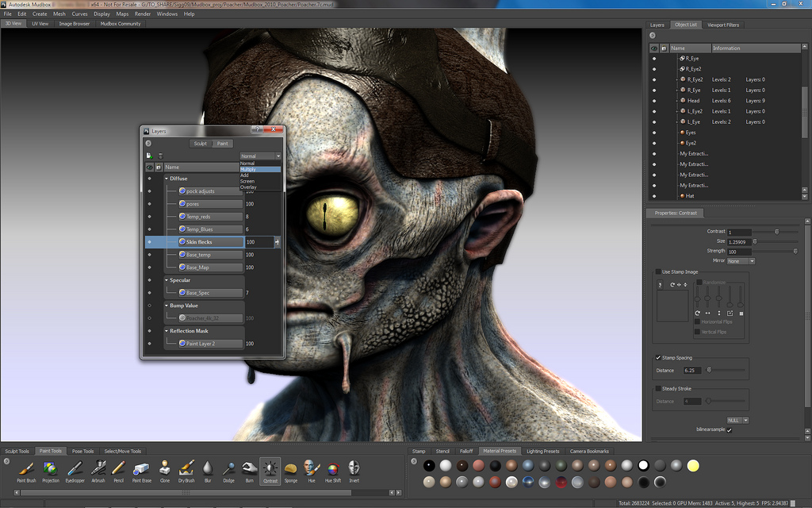Viewport: 812px width, 508px height.
Task: Pick the Hue tool
Action: click(311, 471)
